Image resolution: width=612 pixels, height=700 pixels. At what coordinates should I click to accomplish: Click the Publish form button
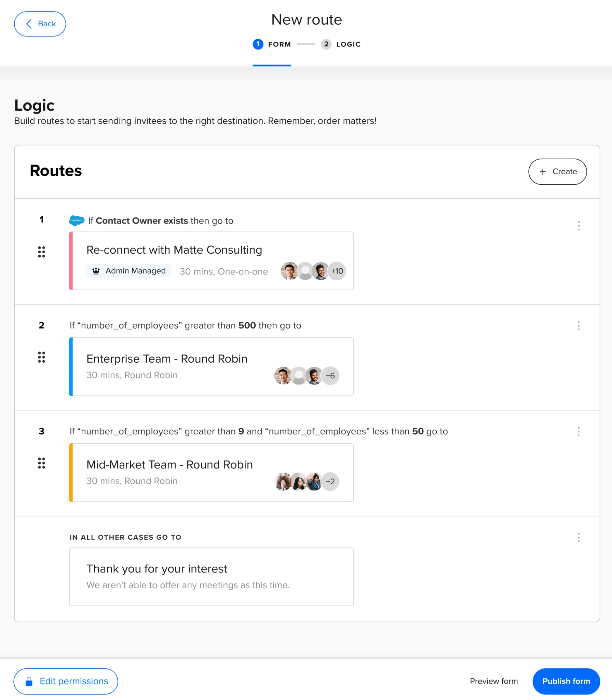coord(566,681)
